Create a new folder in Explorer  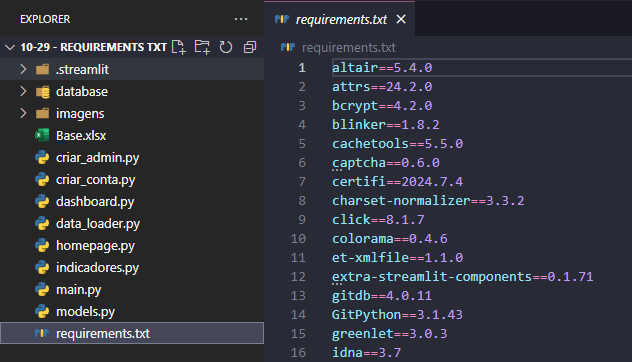click(202, 47)
